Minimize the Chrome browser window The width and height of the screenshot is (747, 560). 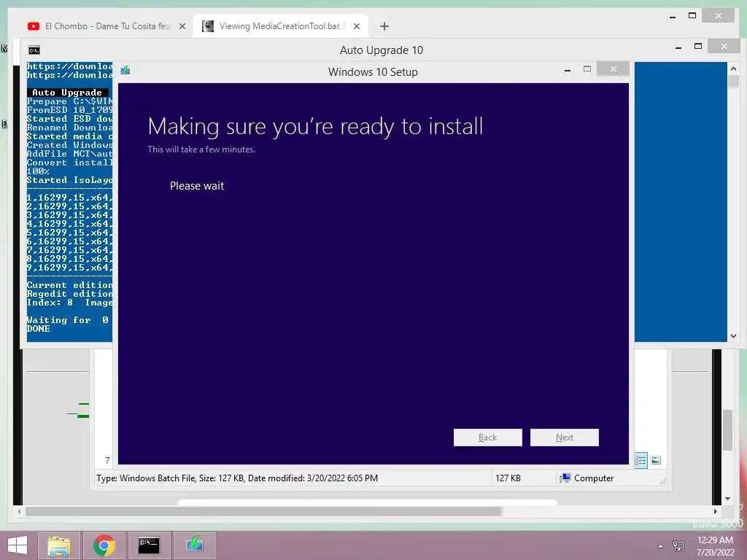(x=672, y=17)
